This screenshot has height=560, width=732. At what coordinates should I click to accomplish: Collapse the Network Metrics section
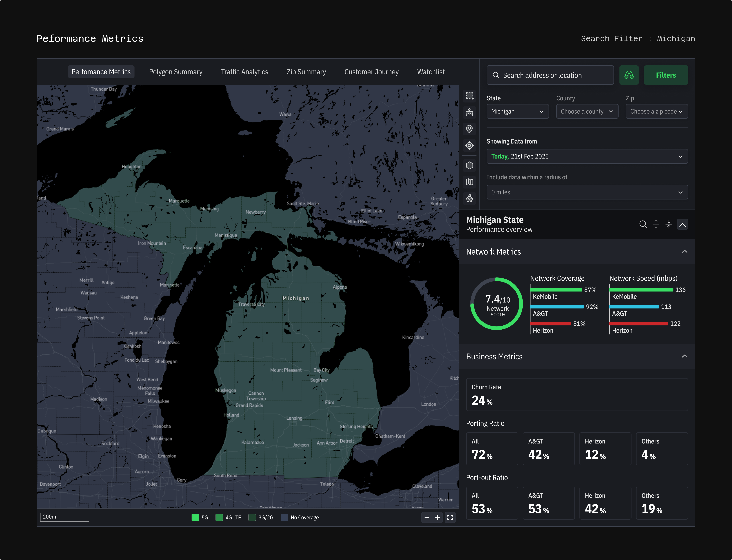tap(684, 252)
